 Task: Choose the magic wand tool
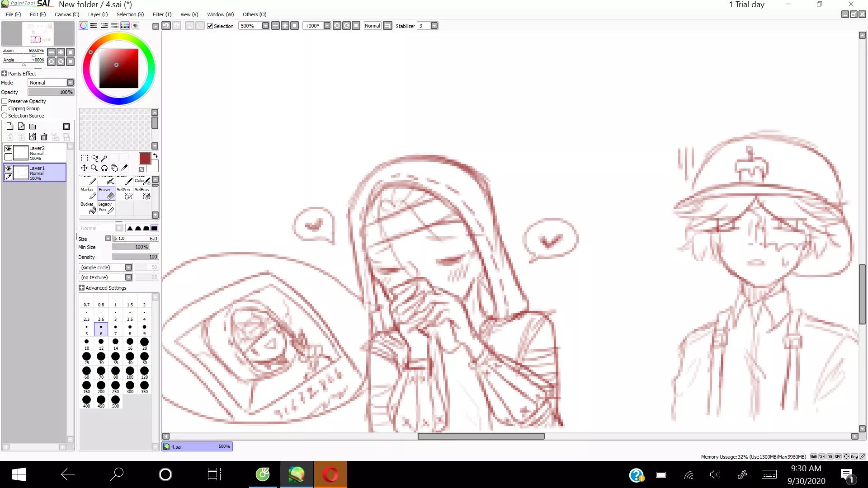coord(104,158)
